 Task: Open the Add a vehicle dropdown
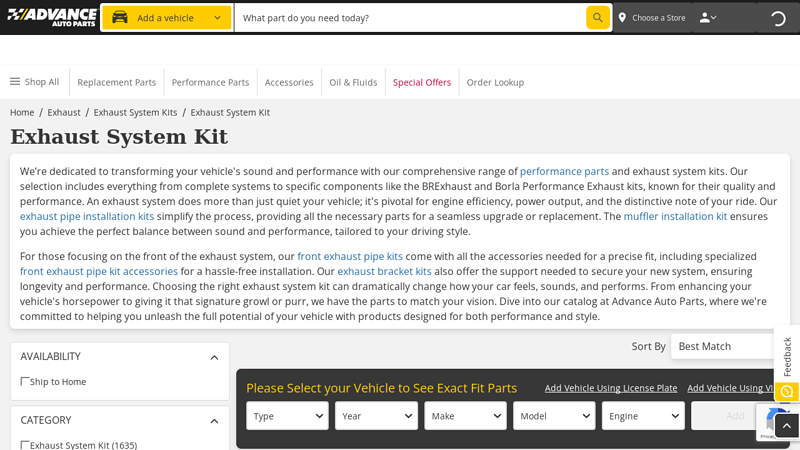point(166,17)
